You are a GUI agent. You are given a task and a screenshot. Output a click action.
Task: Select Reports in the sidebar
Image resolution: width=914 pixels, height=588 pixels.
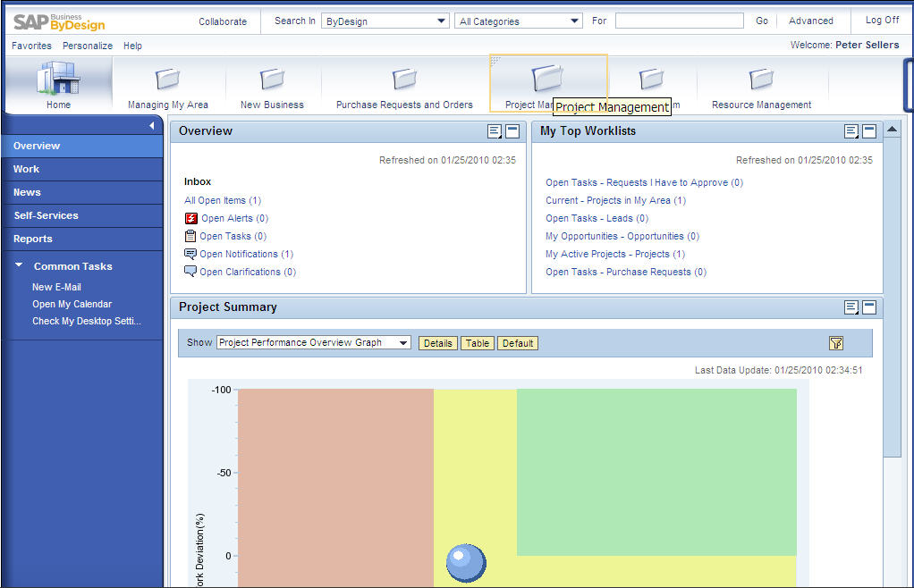point(82,239)
